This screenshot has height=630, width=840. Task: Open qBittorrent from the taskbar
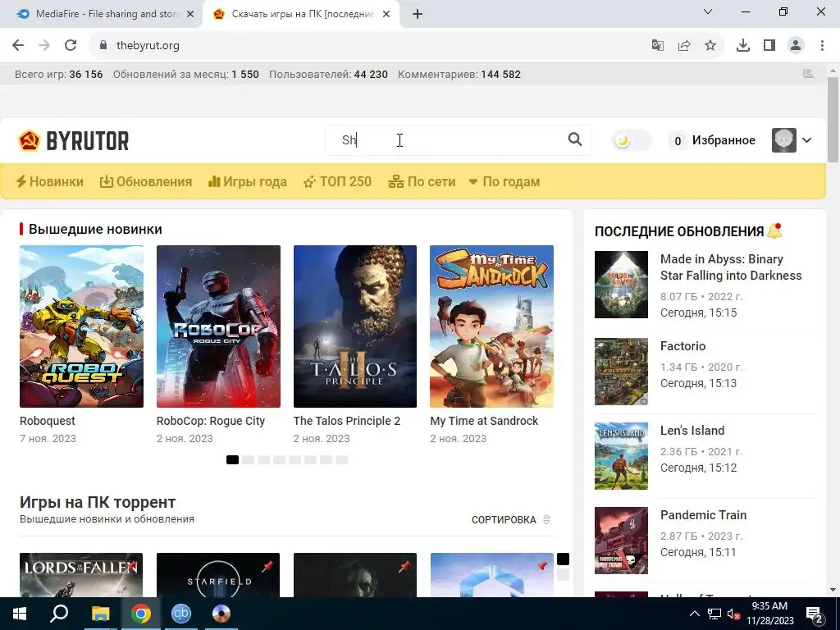[181, 614]
